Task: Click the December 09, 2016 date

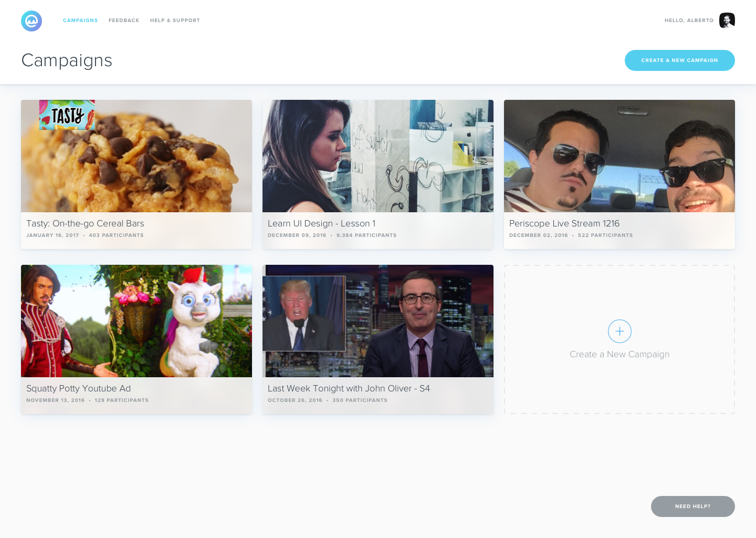Action: point(297,235)
